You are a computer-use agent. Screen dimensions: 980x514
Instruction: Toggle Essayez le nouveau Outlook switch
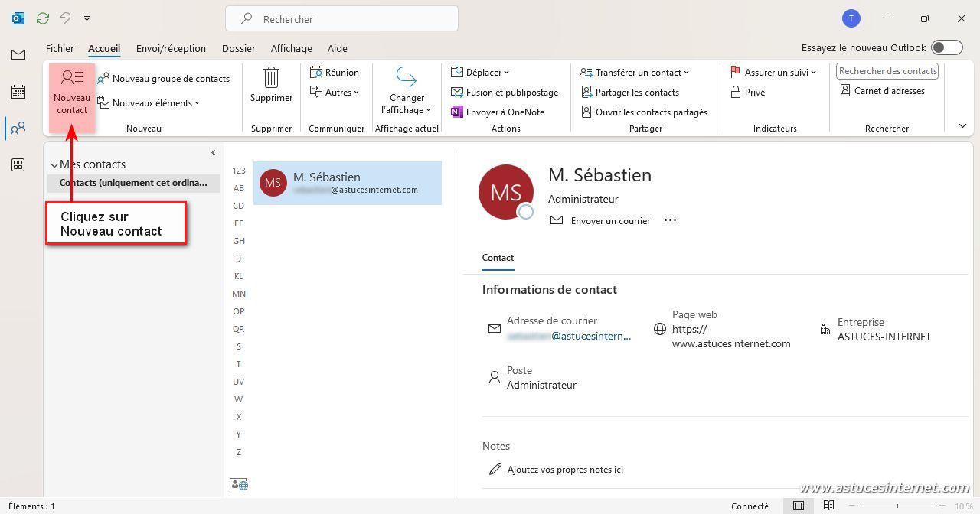[x=946, y=48]
